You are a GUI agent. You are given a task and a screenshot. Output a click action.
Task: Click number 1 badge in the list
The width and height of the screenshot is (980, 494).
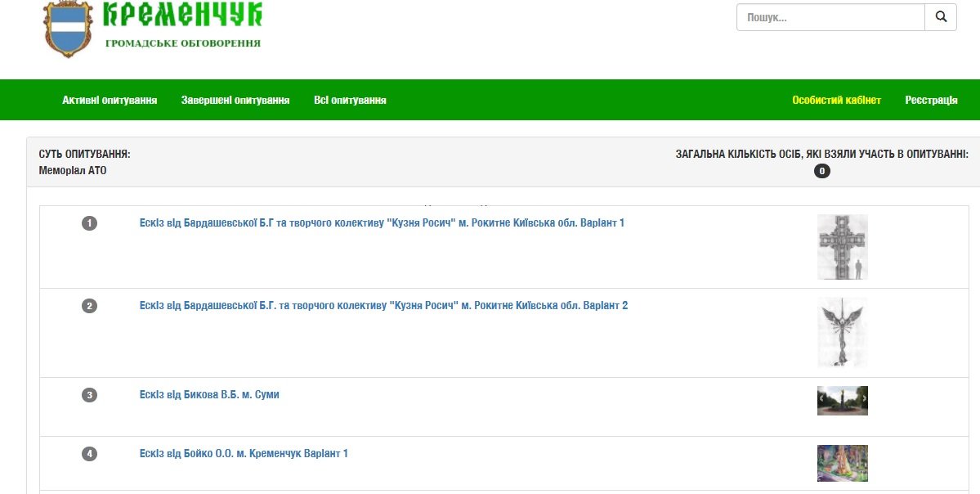(90, 223)
